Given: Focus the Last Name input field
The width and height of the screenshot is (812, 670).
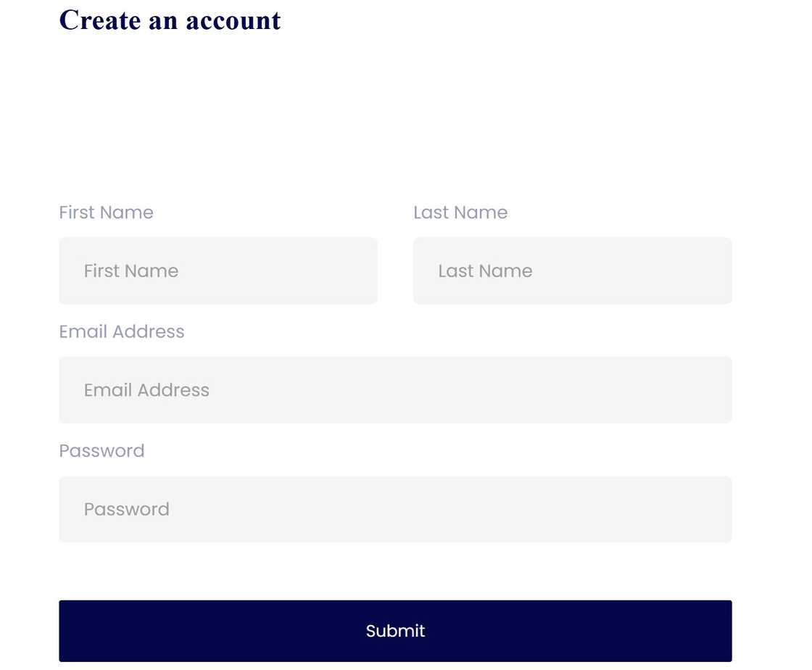Looking at the screenshot, I should coord(572,270).
